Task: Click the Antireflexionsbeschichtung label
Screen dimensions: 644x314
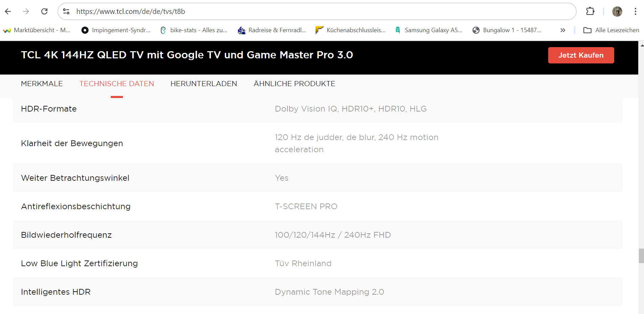Action: 76,207
